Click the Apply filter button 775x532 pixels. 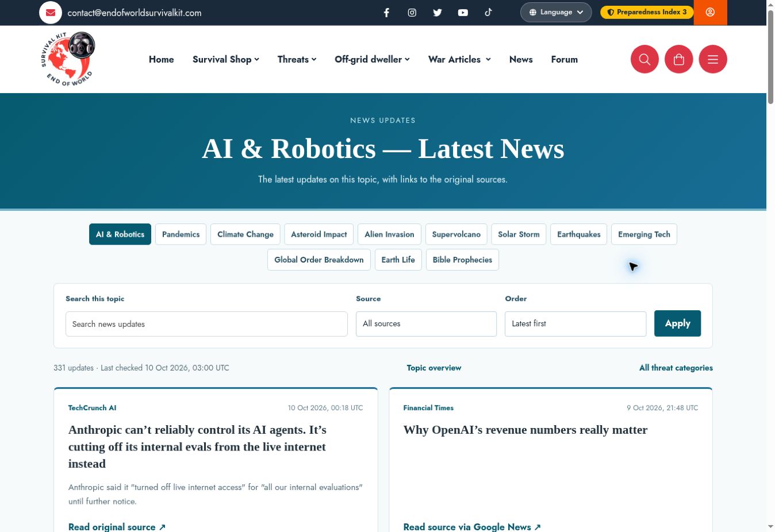click(x=677, y=323)
